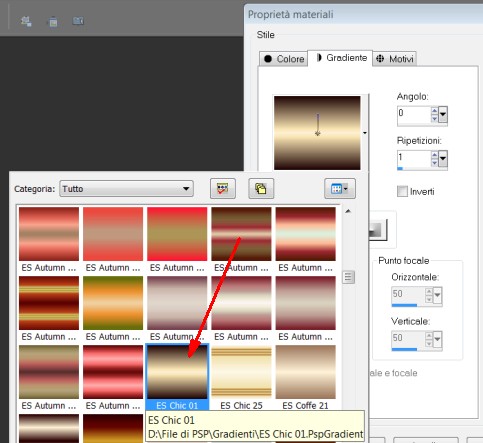Open the Angolo dropdown arrow
This screenshot has height=443, width=483.
pyautogui.click(x=443, y=115)
